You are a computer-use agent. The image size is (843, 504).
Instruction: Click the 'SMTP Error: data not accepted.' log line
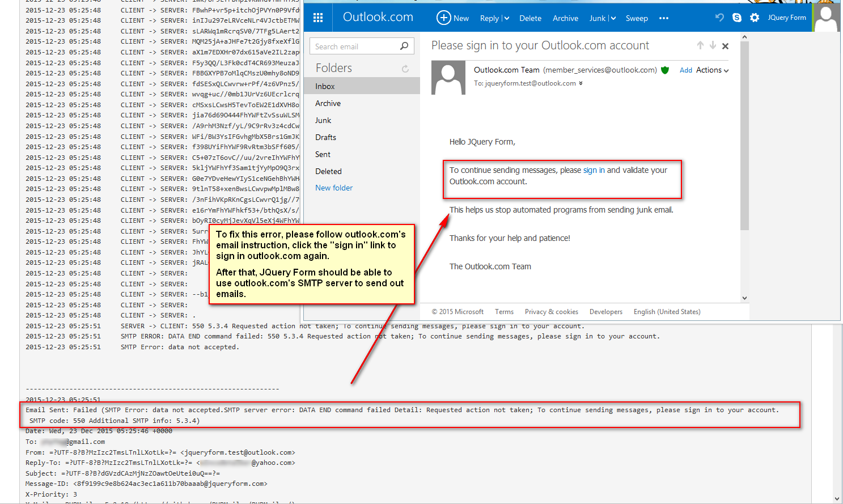click(x=180, y=347)
